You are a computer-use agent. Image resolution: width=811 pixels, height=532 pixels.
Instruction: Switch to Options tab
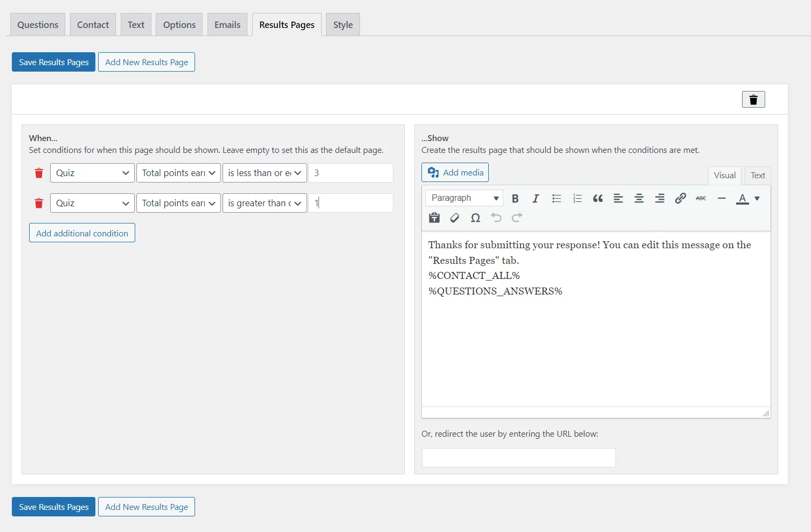179,25
